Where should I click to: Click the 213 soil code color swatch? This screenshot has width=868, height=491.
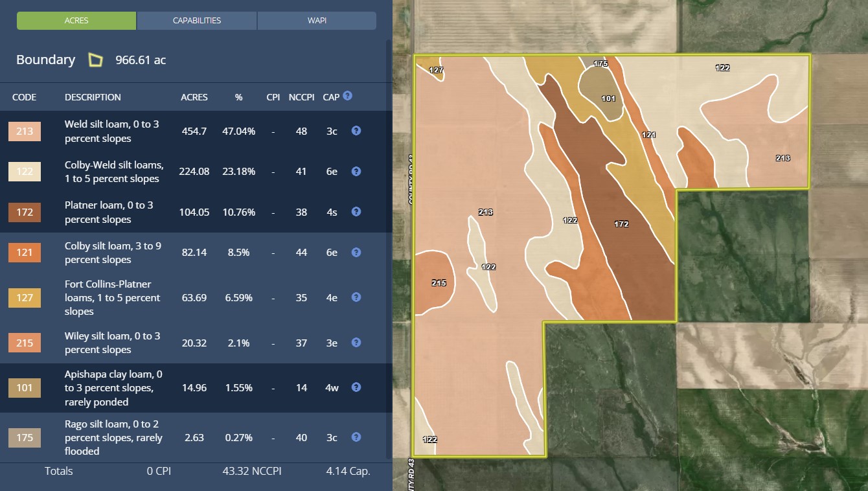pos(25,131)
